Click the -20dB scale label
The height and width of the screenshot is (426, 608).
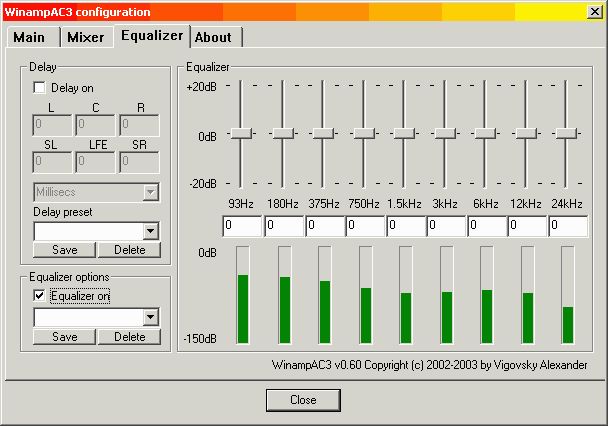(x=203, y=183)
